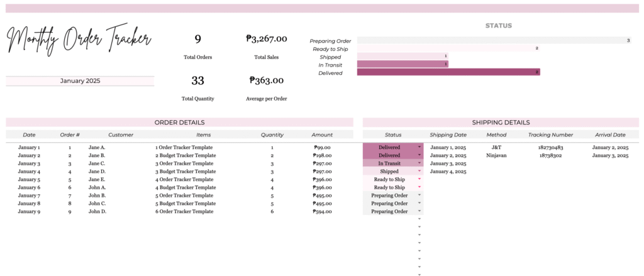Screen dimensions: 644x276
Task: Select the Delivered bar in the Status chart
Action: pyautogui.click(x=448, y=72)
